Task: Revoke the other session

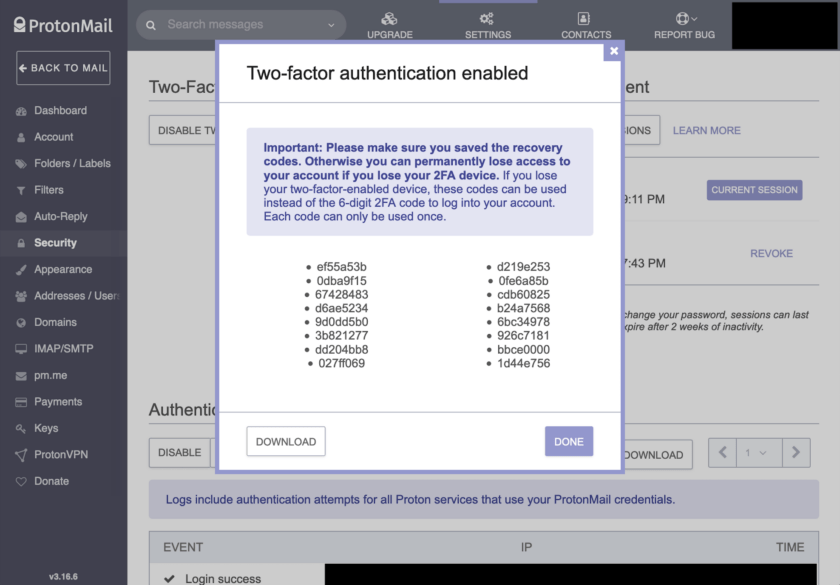Action: (x=771, y=253)
